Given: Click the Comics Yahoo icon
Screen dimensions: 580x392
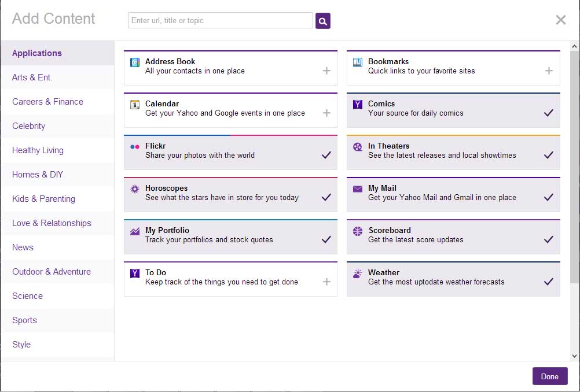Looking at the screenshot, I should pyautogui.click(x=357, y=106).
